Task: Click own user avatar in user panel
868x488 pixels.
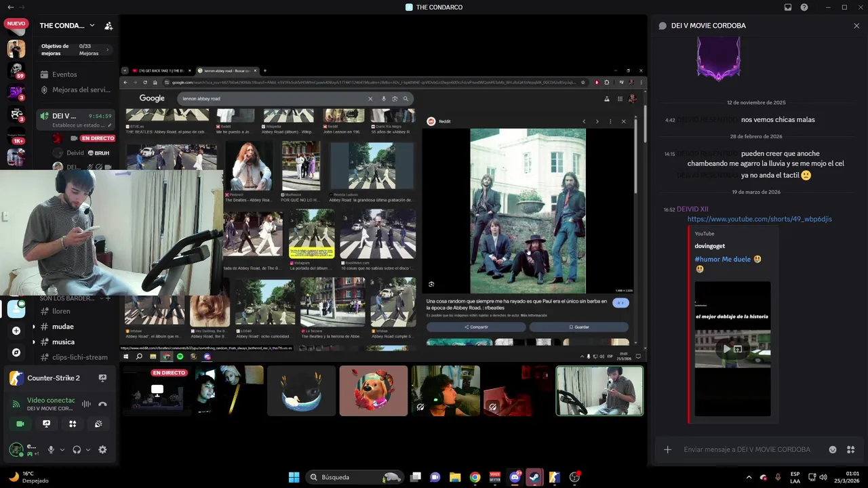Action: tap(16, 449)
